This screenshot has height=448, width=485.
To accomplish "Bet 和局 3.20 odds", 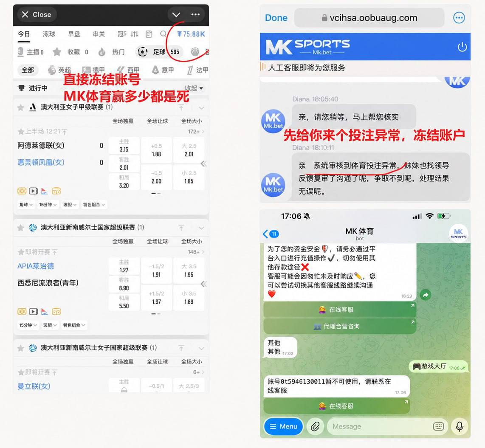I will tap(124, 181).
